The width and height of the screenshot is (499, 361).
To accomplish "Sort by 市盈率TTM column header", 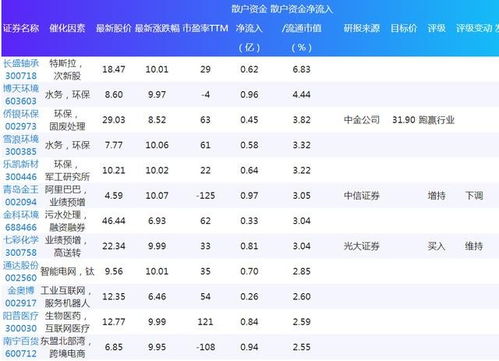I will coord(205,28).
